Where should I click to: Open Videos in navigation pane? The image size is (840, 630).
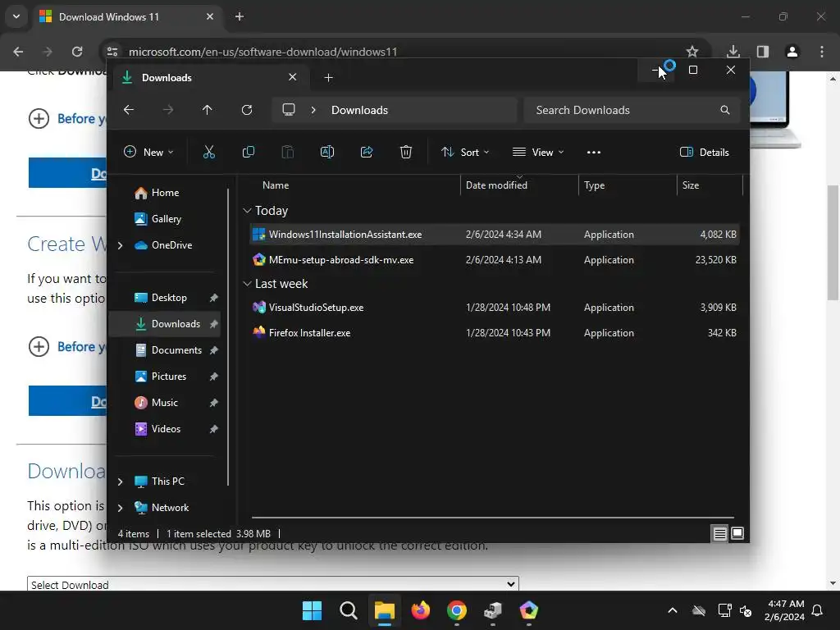[167, 428]
